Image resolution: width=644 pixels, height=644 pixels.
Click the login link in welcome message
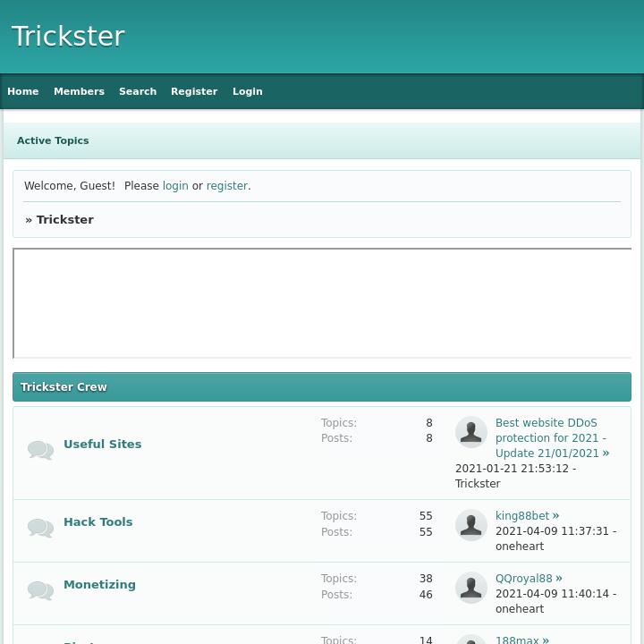tap(175, 186)
